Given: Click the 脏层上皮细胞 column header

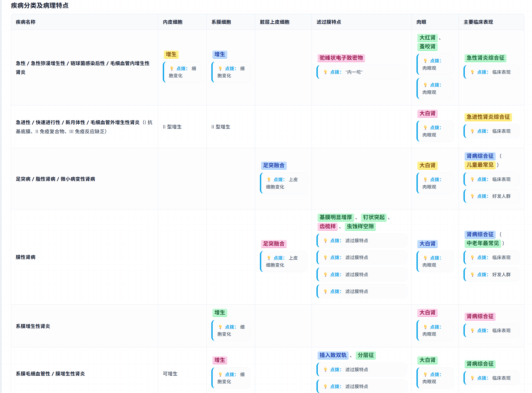Looking at the screenshot, I should 275,22.
